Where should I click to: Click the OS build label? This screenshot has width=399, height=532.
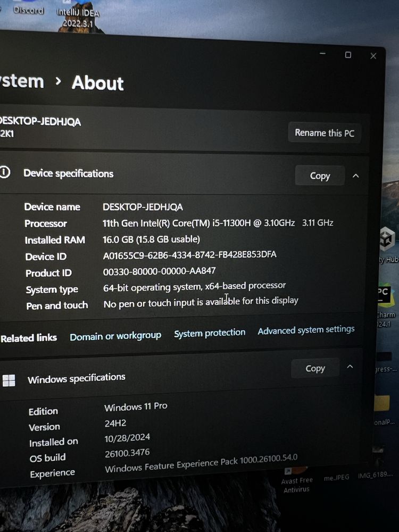47,458
